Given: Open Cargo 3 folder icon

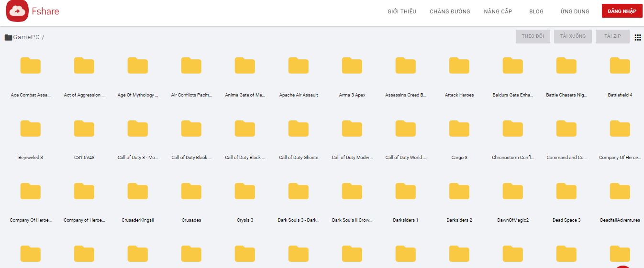Looking at the screenshot, I should click(x=459, y=128).
